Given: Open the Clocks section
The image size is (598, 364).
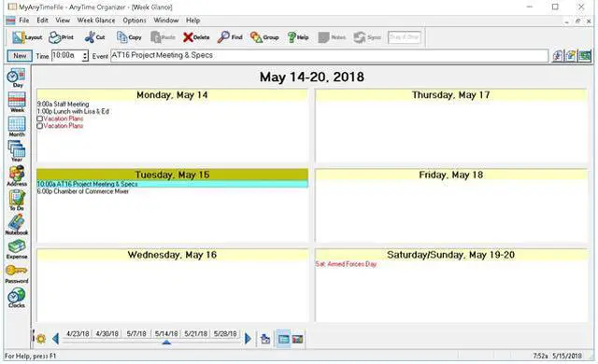Looking at the screenshot, I should point(17,298).
